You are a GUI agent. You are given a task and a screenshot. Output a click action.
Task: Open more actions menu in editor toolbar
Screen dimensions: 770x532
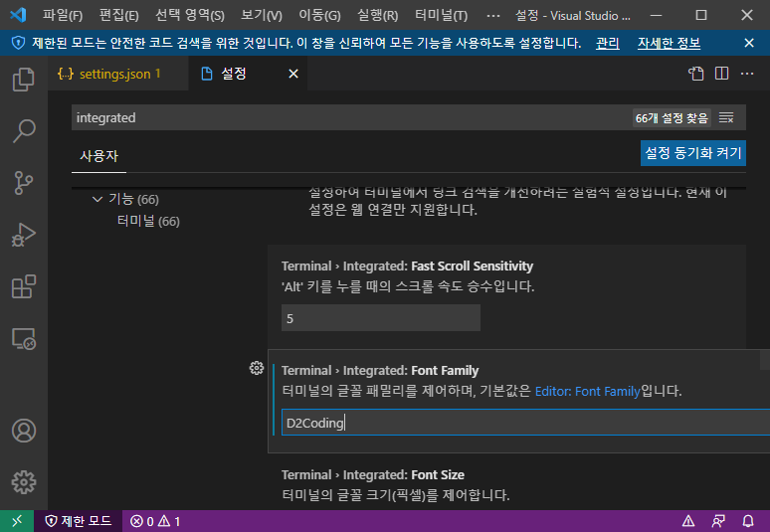click(747, 74)
